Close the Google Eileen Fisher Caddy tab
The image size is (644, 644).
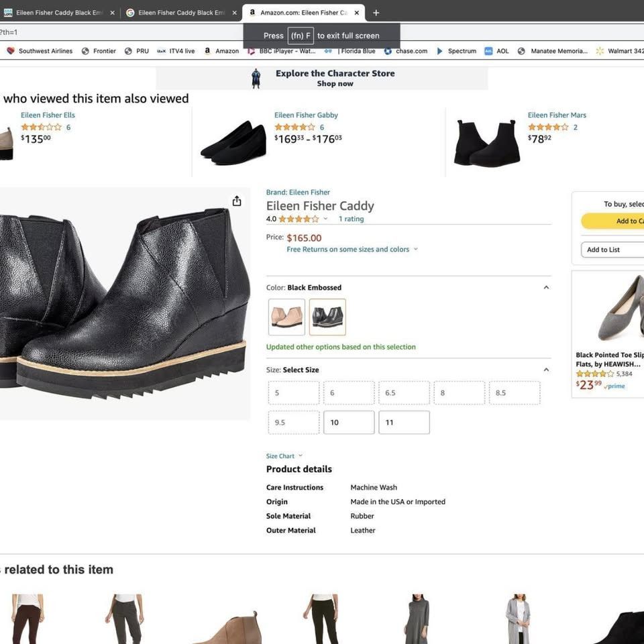coord(235,13)
